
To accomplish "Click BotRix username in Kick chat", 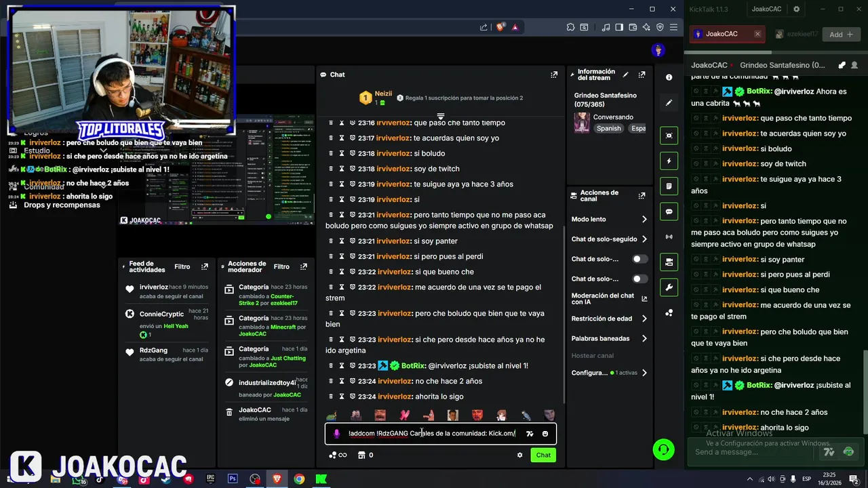I will pos(413,366).
